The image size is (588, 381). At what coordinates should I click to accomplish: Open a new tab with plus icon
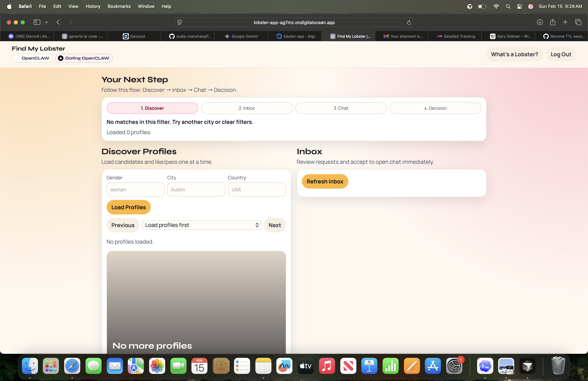tap(565, 22)
